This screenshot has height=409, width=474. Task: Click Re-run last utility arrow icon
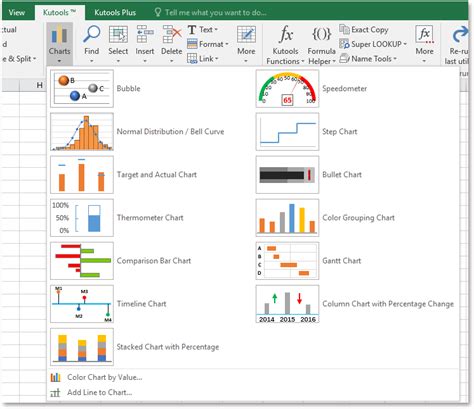point(460,35)
